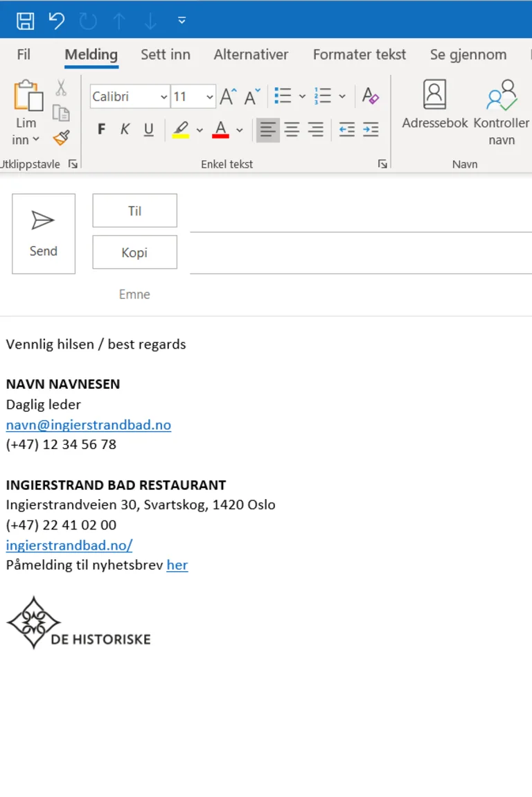Click the Clear Formatting icon
The height and width of the screenshot is (797, 532).
[371, 96]
